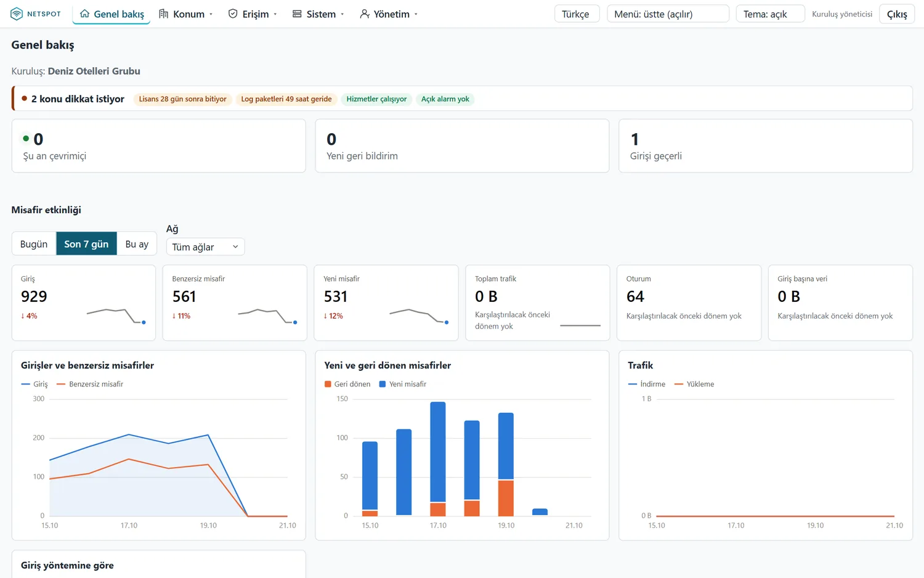The height and width of the screenshot is (578, 924).
Task: Click the Hizmetler çalışıyor badge
Action: [376, 99]
